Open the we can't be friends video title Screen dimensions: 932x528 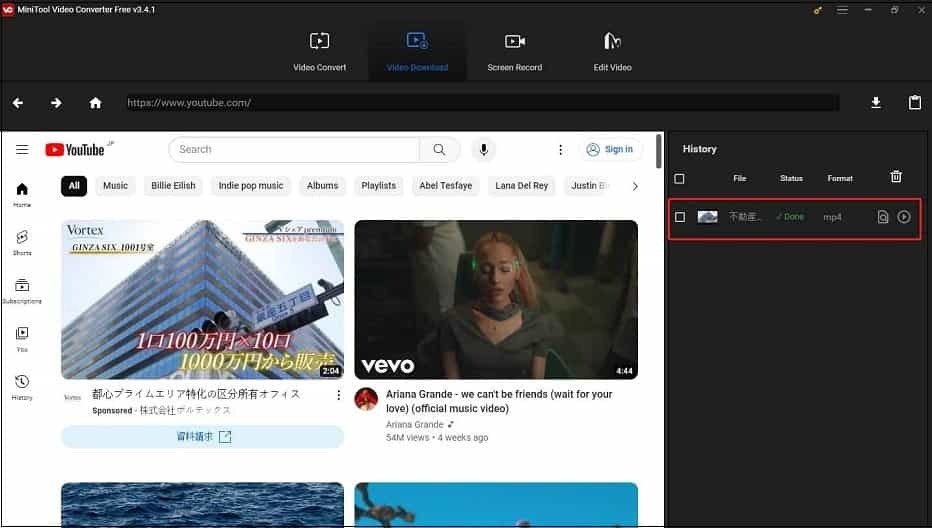499,401
